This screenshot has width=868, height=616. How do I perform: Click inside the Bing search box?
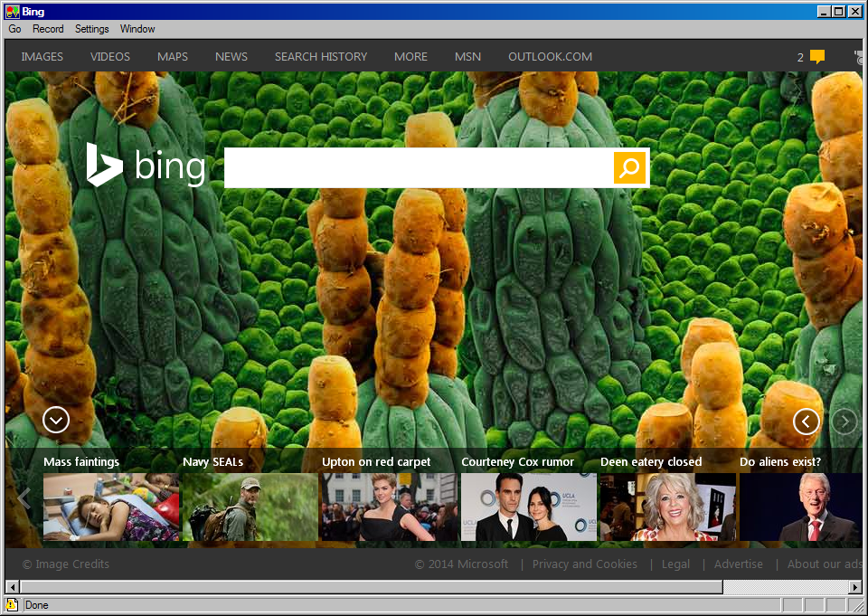(418, 168)
